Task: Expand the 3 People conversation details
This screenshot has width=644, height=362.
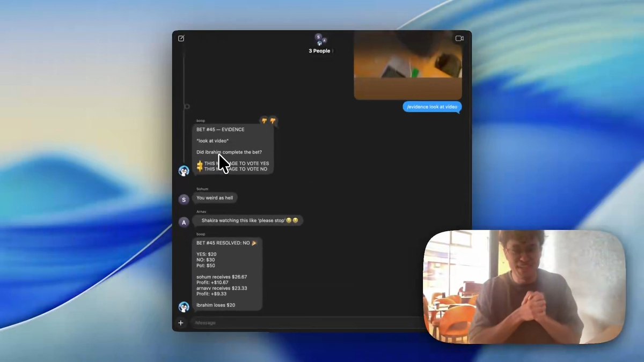Action: 320,51
